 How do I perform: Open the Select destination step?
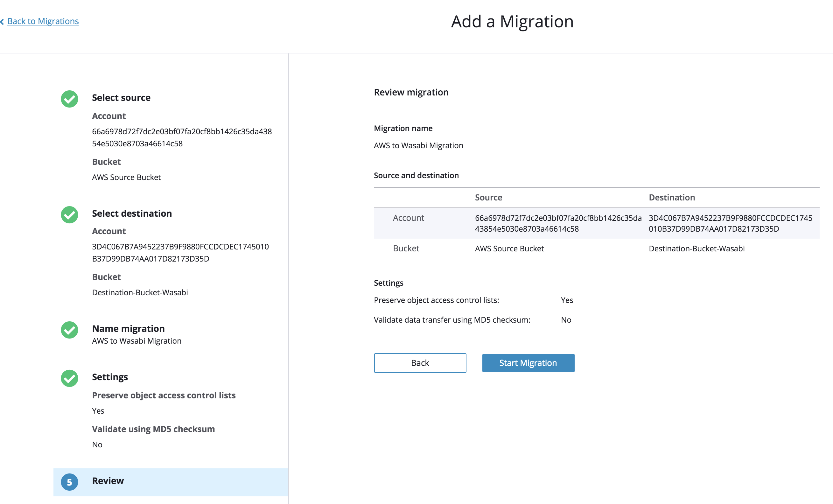[132, 213]
